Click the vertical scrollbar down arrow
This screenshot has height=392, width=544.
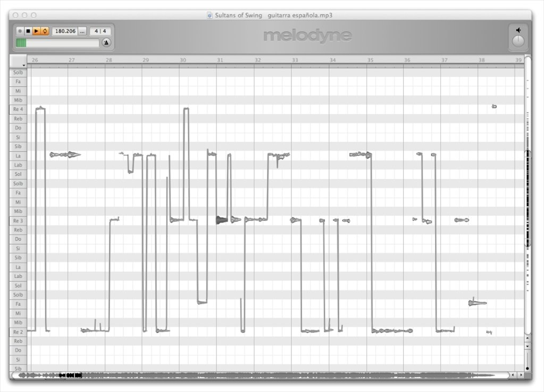[x=528, y=346]
